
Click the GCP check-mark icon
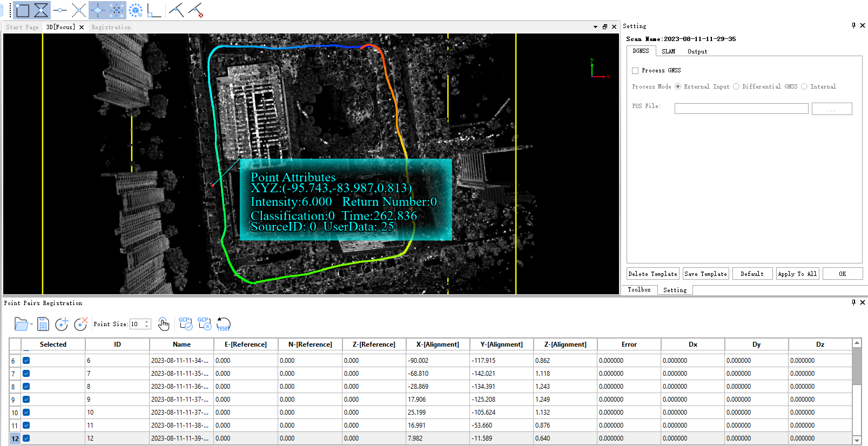click(185, 324)
